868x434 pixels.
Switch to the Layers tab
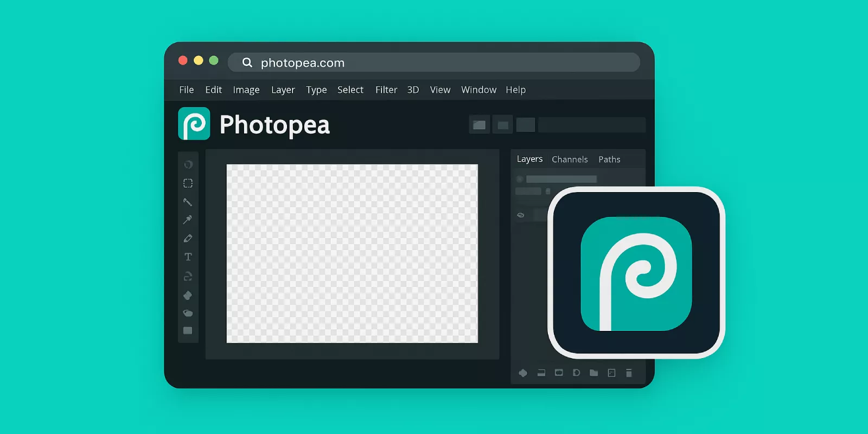tap(529, 159)
